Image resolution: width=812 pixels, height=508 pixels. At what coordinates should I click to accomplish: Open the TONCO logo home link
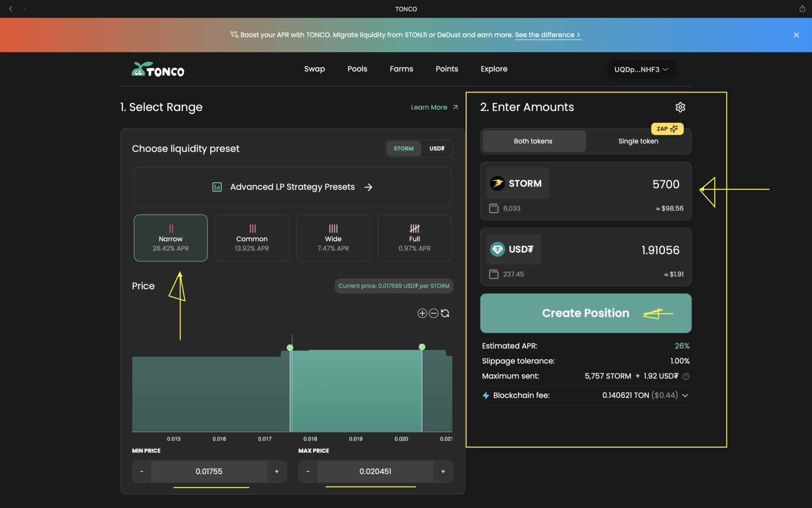[158, 70]
